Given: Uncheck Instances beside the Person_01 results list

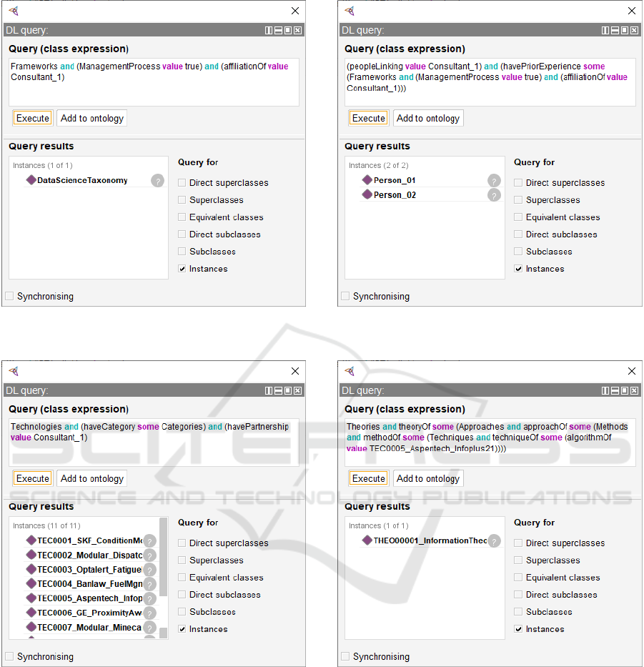Looking at the screenshot, I should (518, 269).
